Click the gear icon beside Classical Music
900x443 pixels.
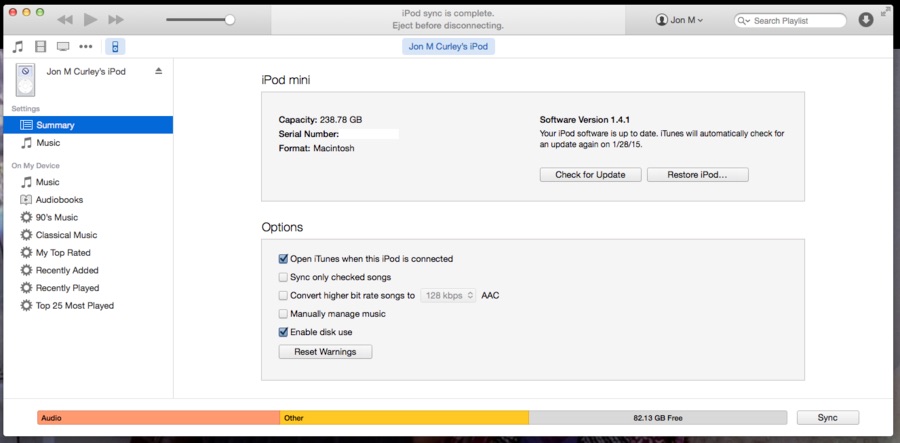pos(26,235)
